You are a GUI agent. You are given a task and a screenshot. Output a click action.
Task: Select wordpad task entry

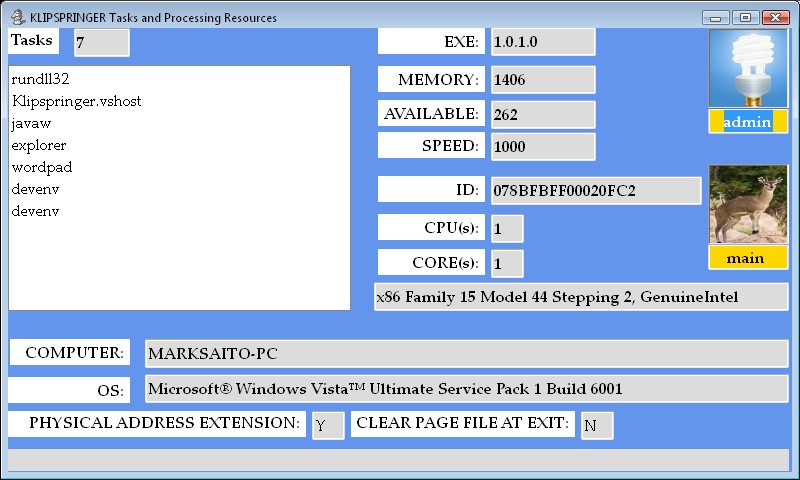coord(42,167)
